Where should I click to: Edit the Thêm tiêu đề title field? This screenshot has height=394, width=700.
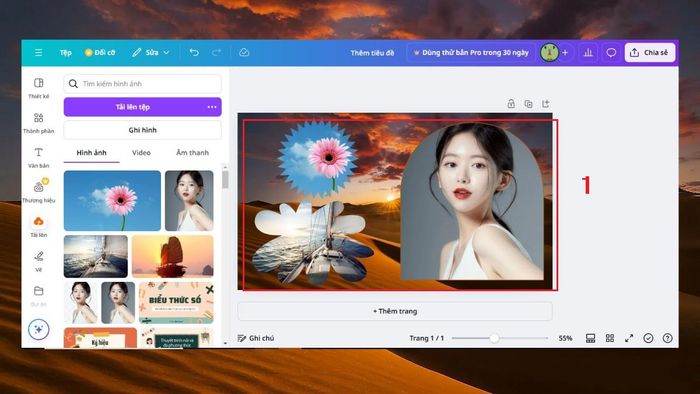(x=372, y=53)
